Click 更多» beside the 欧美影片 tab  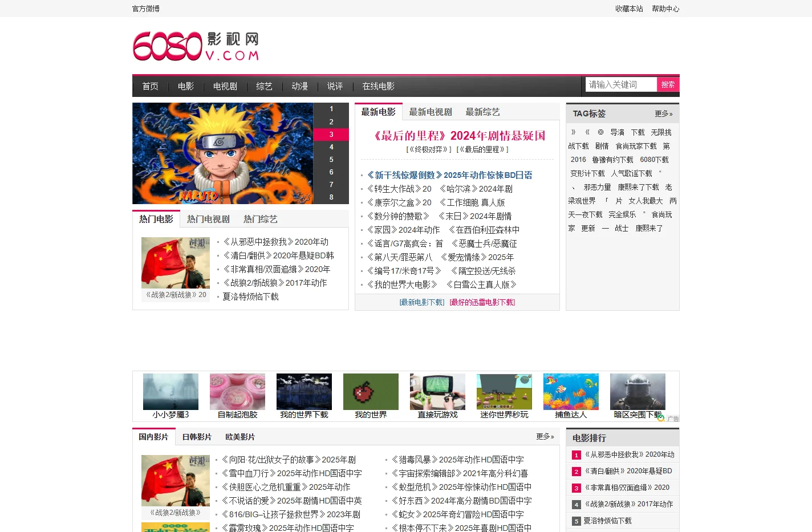point(545,436)
